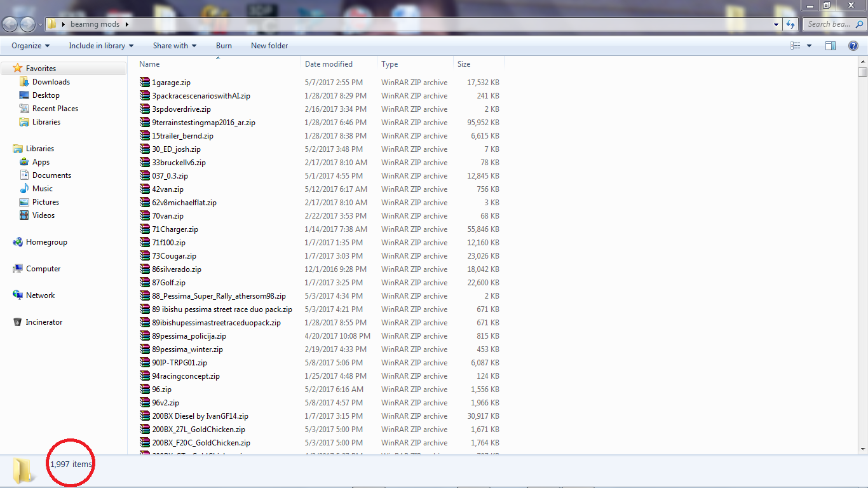The width and height of the screenshot is (868, 488).
Task: Open the Help question-mark icon
Action: coord(853,46)
